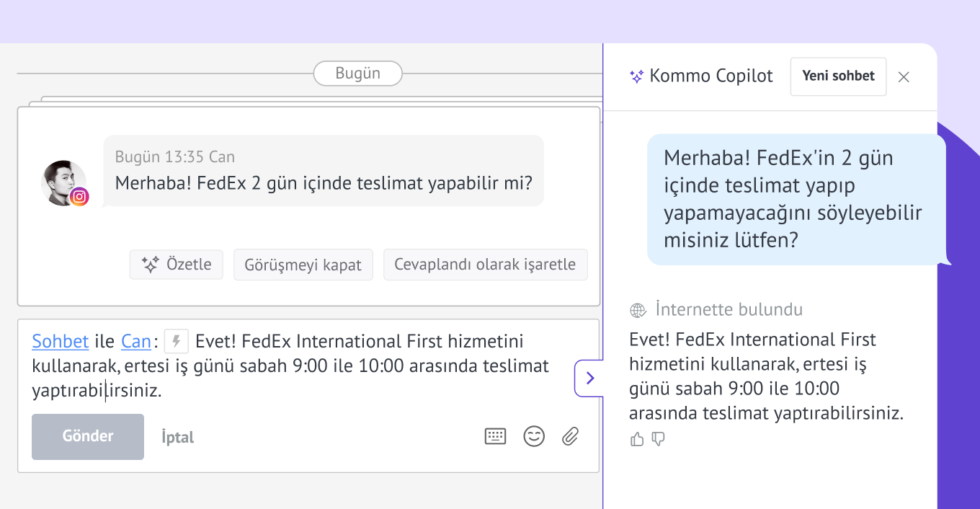The image size is (980, 509).
Task: Click İptal to cancel the message
Action: pyautogui.click(x=177, y=437)
